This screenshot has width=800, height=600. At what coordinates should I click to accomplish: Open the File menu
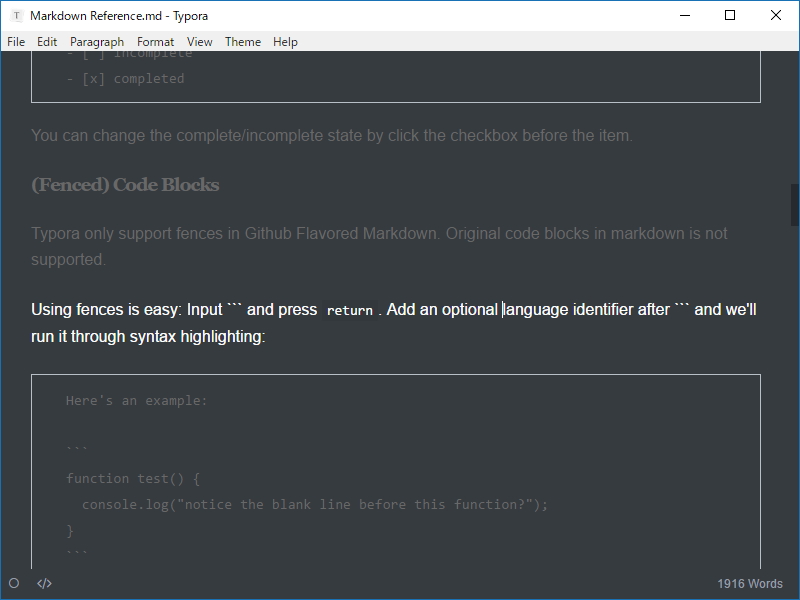[x=16, y=42]
